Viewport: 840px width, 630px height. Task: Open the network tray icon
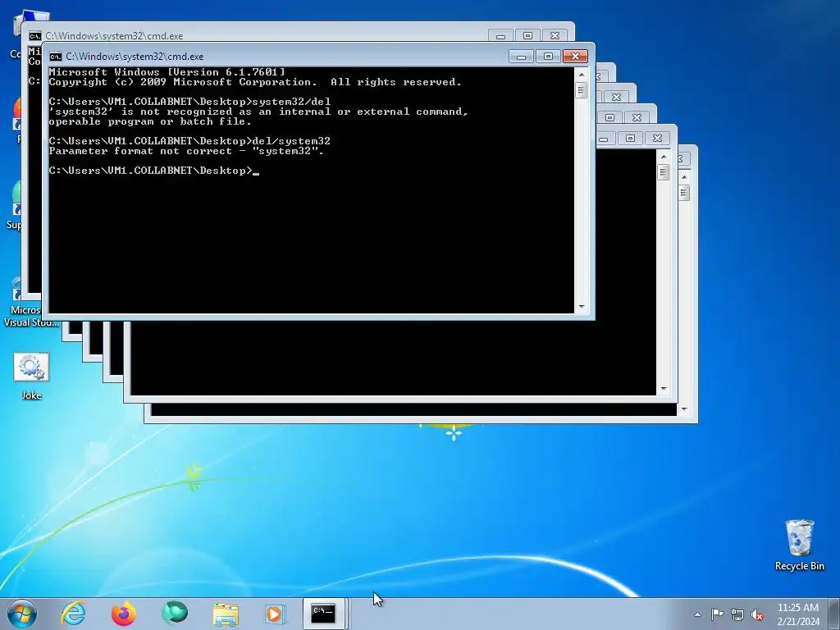click(x=737, y=614)
